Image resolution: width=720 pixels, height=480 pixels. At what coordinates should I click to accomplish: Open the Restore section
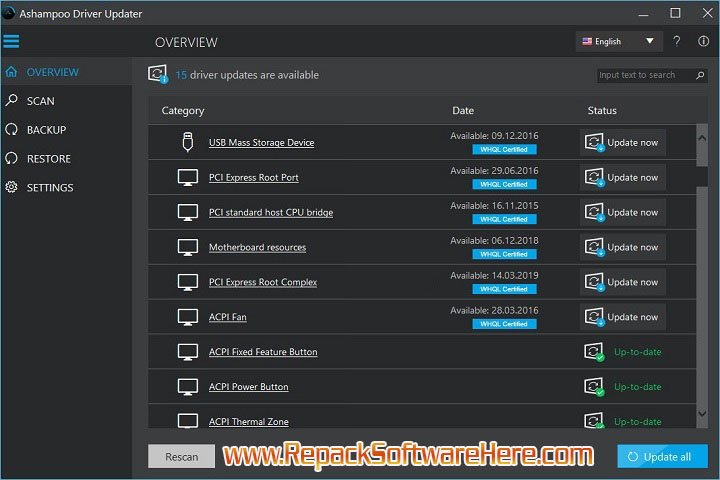67,159
